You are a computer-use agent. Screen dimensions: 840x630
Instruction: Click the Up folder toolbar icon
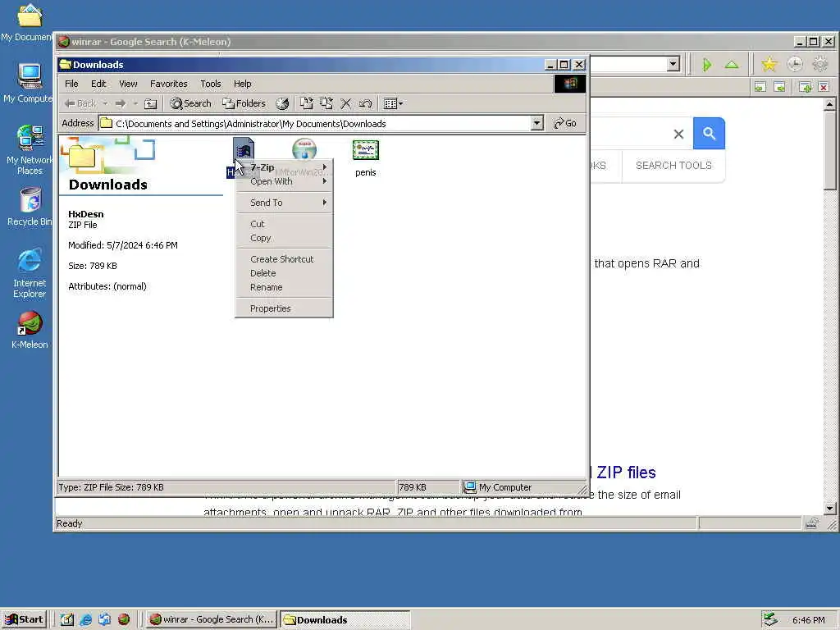[151, 104]
